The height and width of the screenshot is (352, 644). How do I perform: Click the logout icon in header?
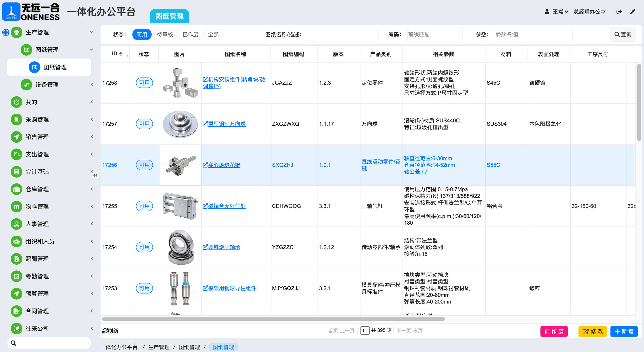[x=619, y=12]
